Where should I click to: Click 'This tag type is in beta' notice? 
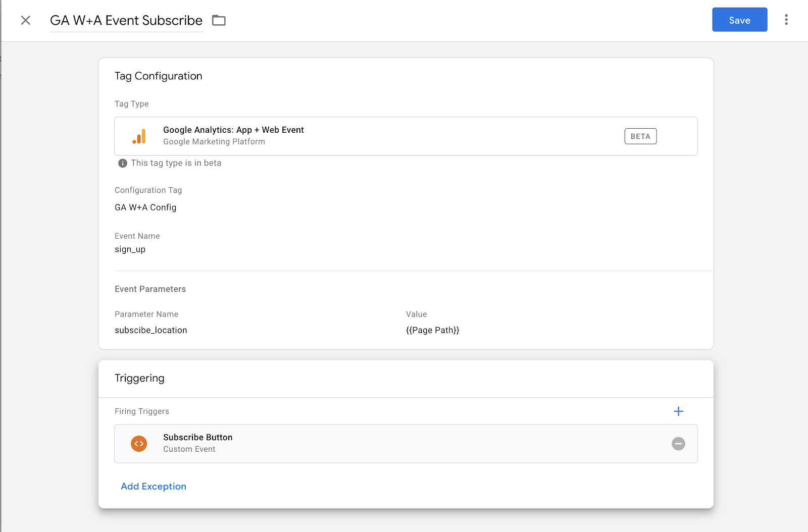(x=176, y=163)
